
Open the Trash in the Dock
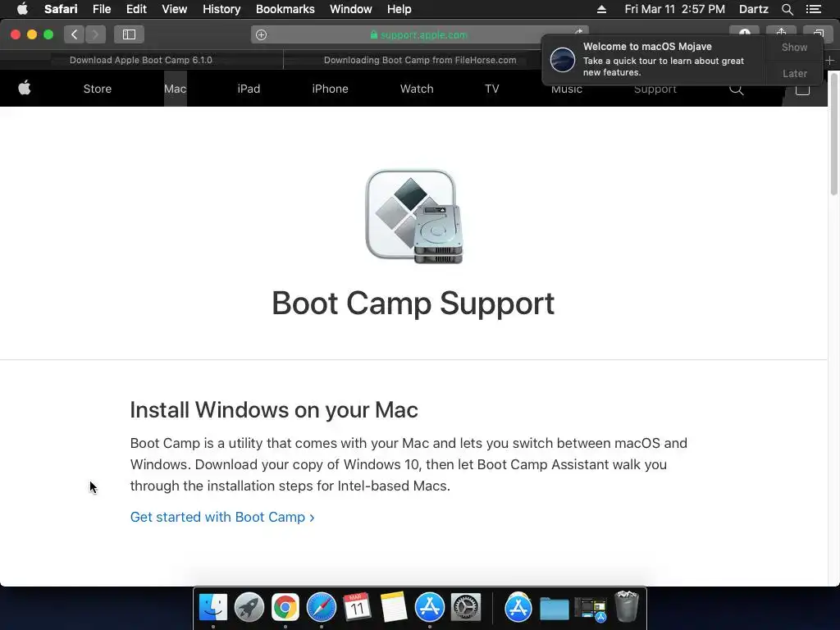[626, 606]
